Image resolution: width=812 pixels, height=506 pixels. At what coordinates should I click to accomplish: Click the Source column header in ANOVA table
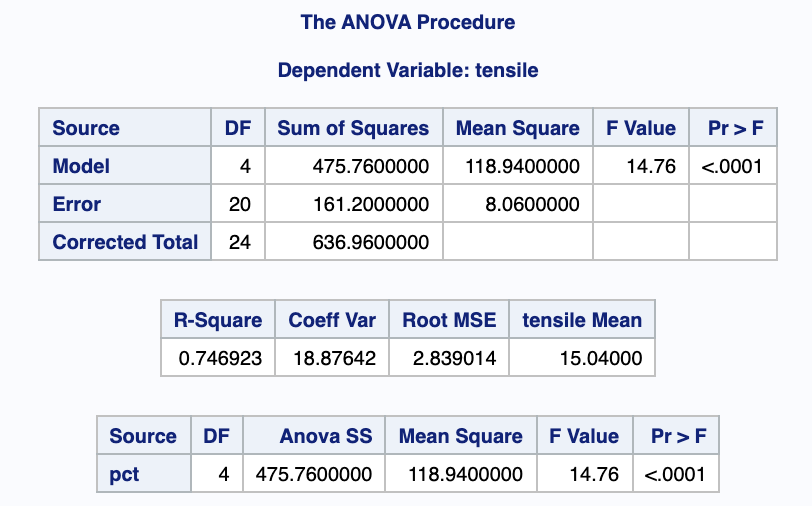click(86, 128)
